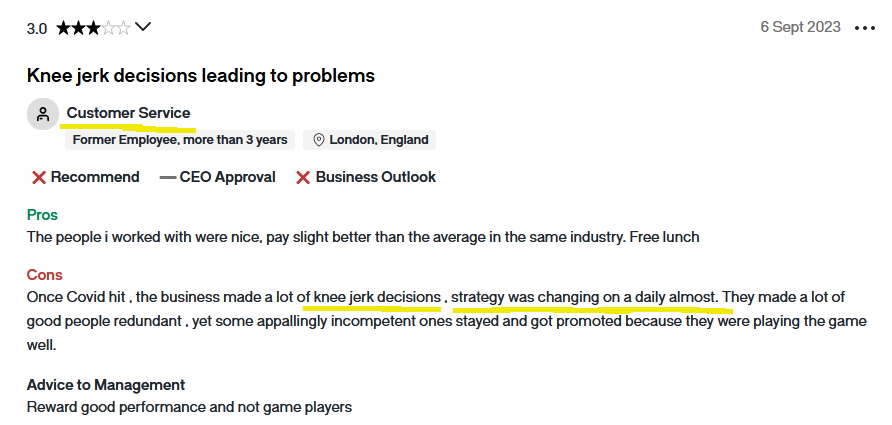Click the Customer Service job title
This screenshot has height=425, width=892.
[128, 113]
